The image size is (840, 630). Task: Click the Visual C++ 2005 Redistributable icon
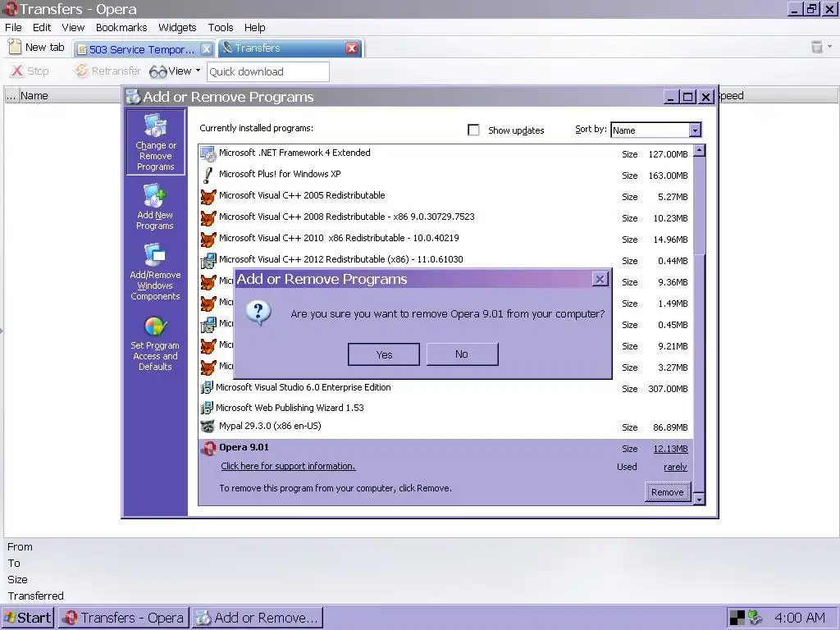coord(208,197)
